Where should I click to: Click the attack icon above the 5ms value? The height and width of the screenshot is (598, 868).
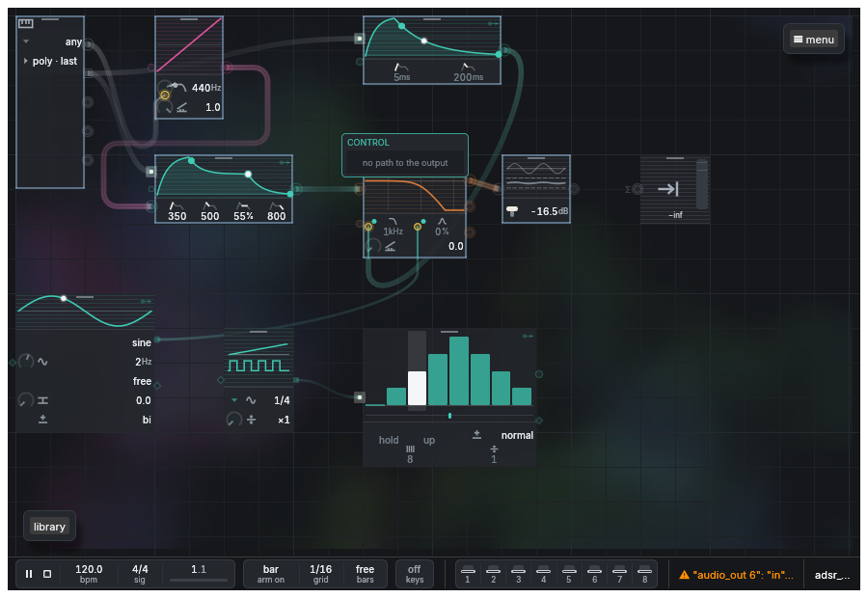tap(401, 68)
